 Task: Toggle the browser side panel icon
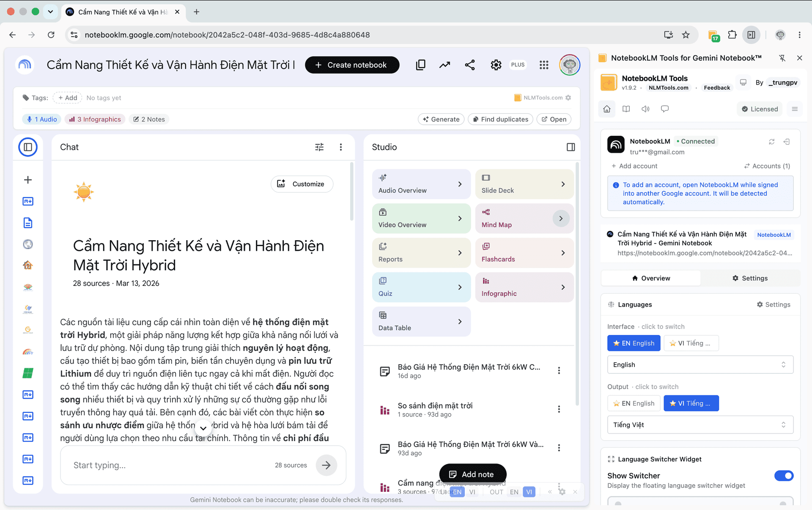752,35
